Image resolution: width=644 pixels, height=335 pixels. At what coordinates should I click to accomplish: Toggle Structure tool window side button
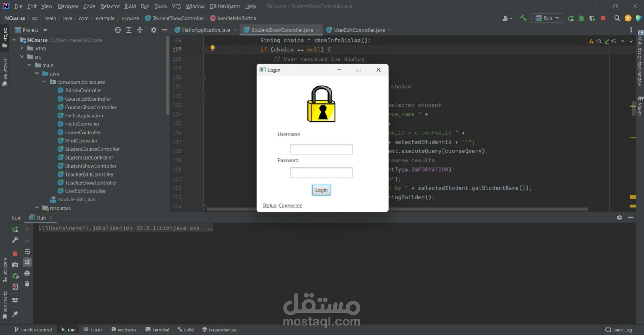[x=5, y=269]
